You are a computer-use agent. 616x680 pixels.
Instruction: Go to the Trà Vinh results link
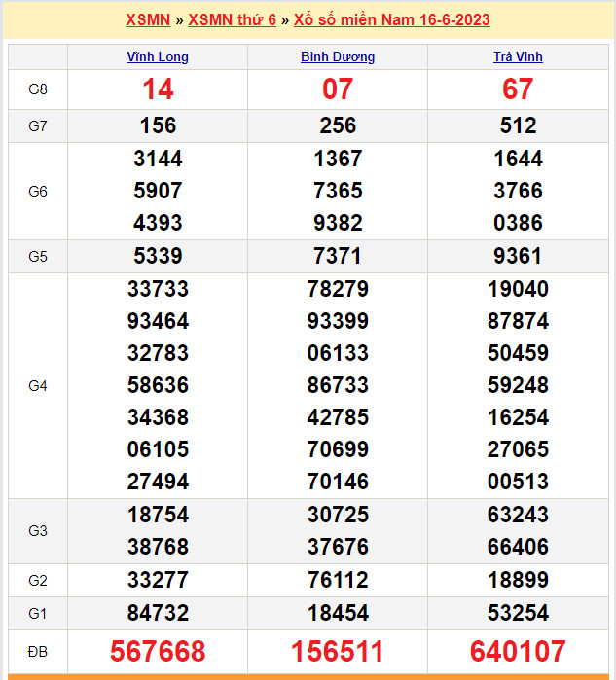click(x=518, y=57)
